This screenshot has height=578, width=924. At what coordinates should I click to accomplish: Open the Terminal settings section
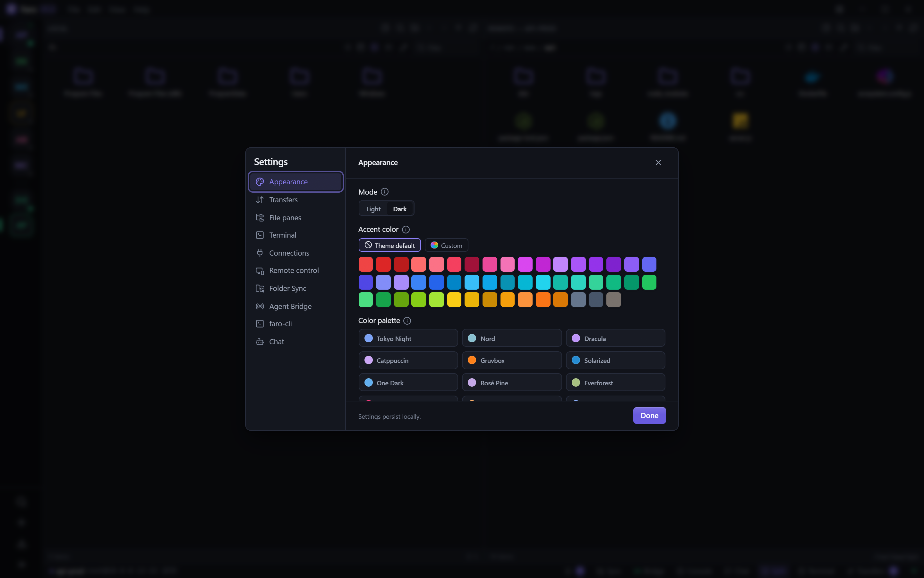click(x=295, y=235)
